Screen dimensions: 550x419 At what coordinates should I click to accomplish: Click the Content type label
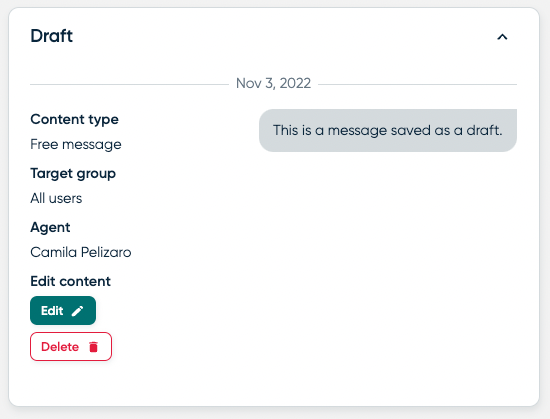click(x=74, y=120)
